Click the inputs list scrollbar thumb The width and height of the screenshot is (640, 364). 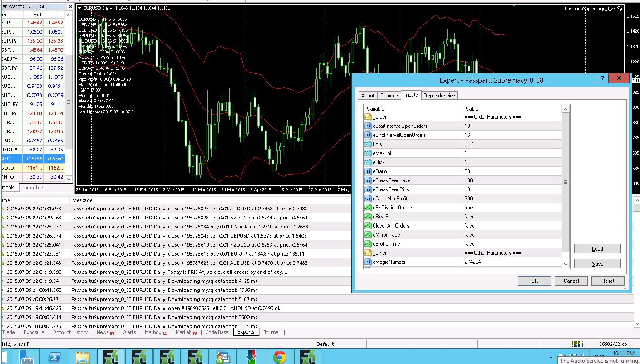(566, 182)
